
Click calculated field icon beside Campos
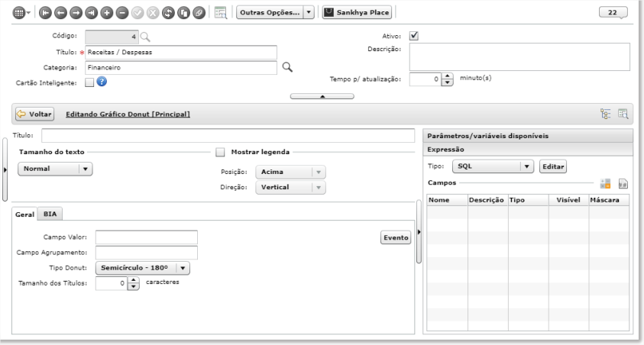605,183
